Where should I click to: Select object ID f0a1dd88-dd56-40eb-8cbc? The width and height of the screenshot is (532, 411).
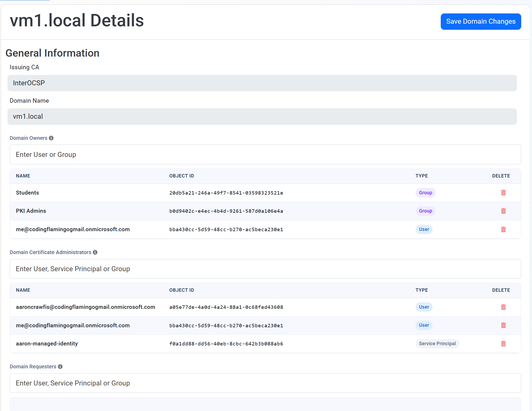[x=226, y=344]
